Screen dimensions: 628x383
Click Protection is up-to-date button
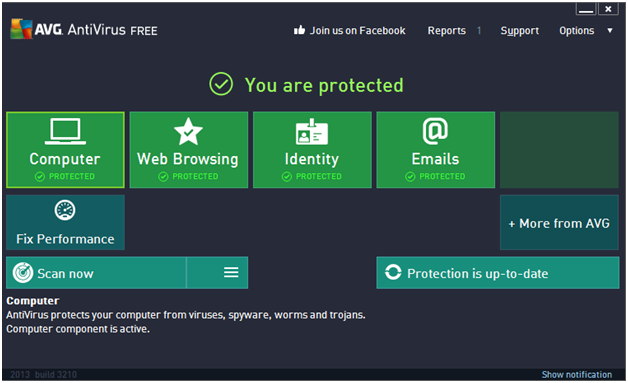pos(498,273)
